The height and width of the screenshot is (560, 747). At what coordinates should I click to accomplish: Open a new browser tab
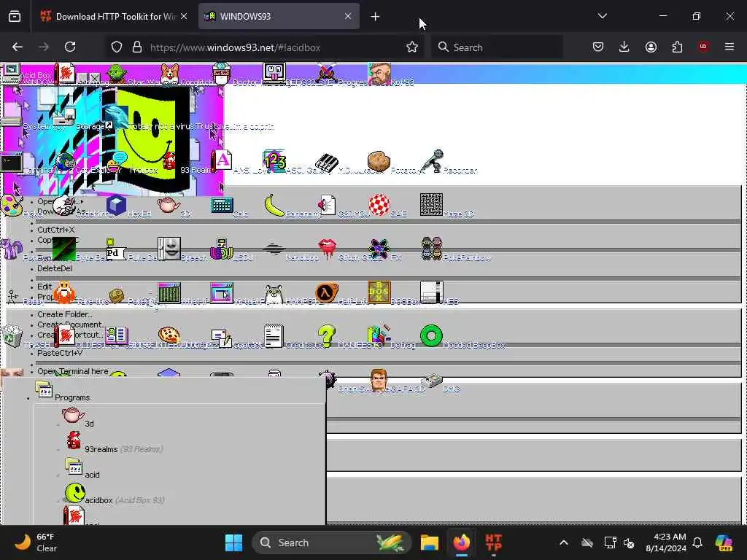point(375,17)
